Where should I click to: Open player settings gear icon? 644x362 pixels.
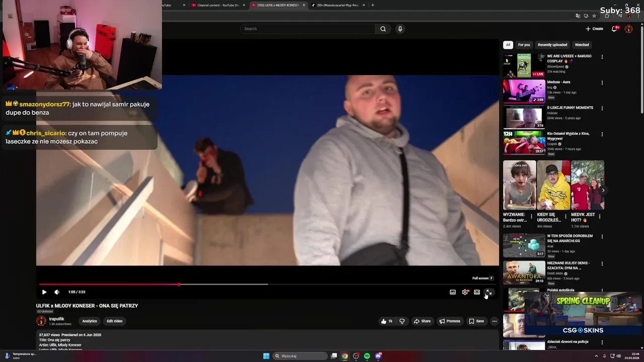(465, 292)
